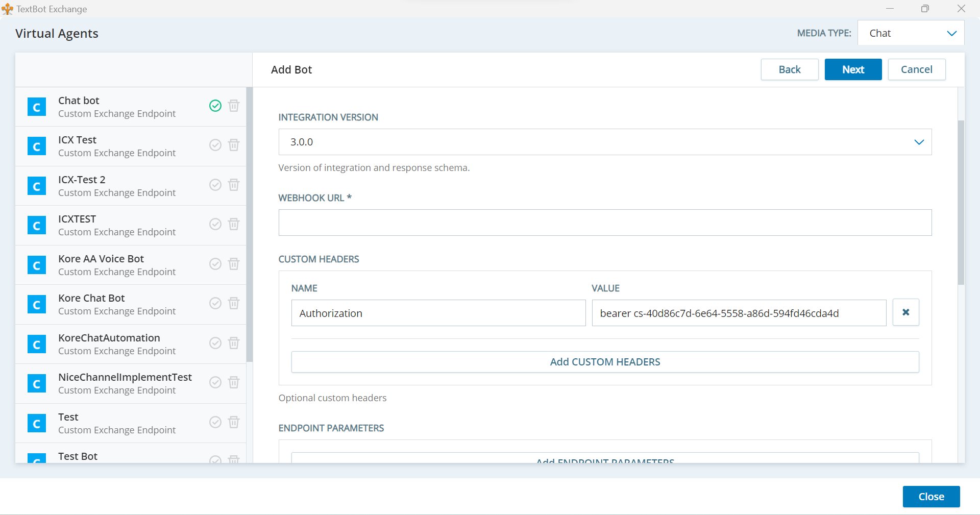This screenshot has height=515, width=980.
Task: Delete the Chat bot entry
Action: click(234, 106)
